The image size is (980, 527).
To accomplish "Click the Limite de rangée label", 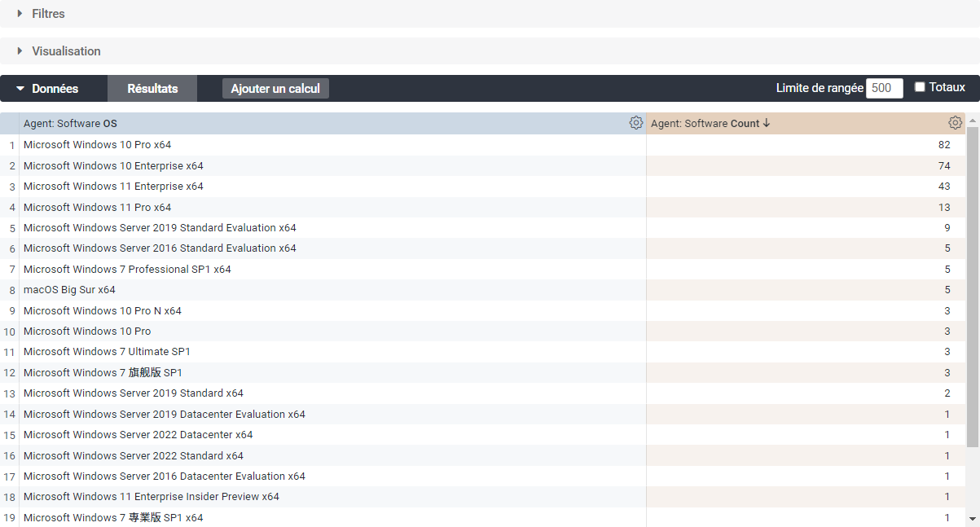I will coord(820,88).
